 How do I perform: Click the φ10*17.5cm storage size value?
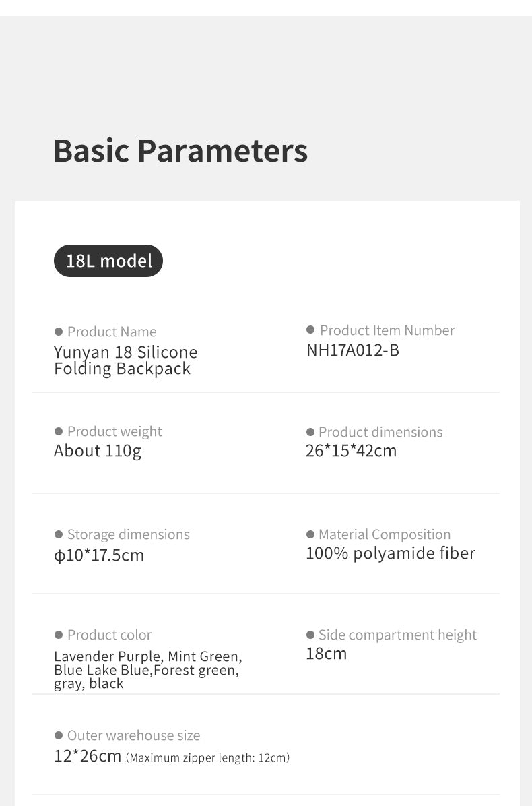click(99, 555)
